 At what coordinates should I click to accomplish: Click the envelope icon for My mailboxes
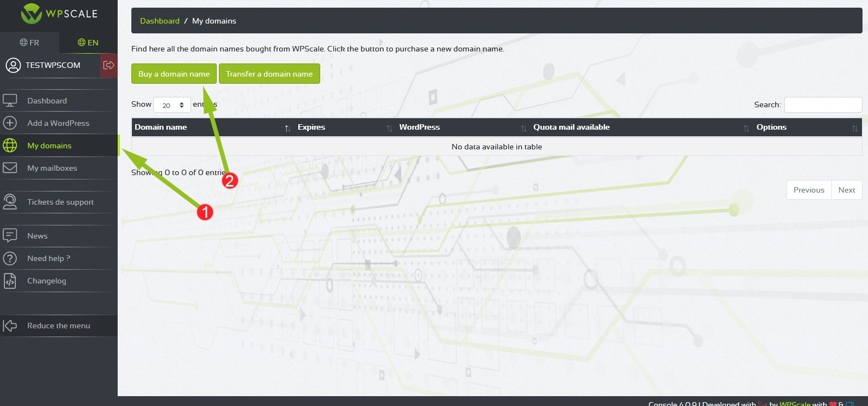10,168
